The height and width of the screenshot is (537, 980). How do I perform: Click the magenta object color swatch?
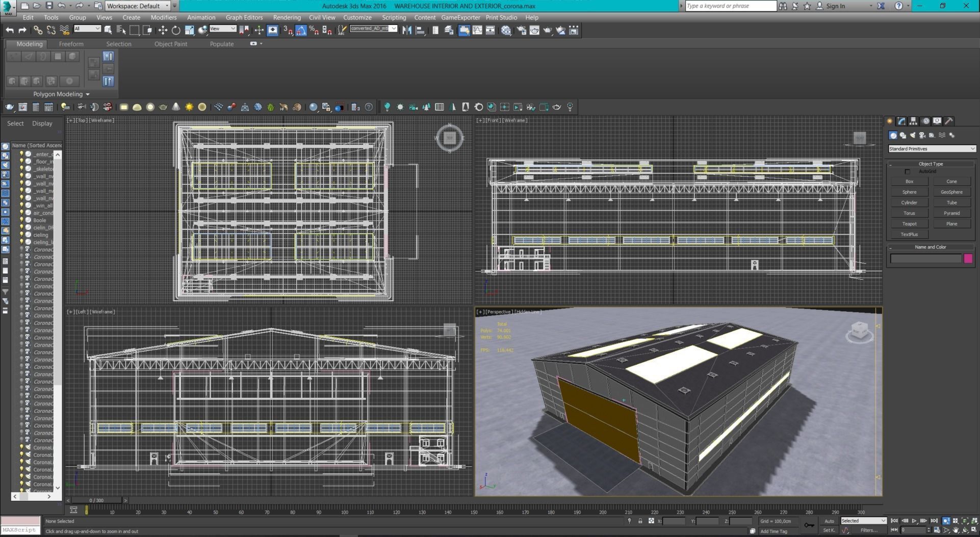pos(968,259)
